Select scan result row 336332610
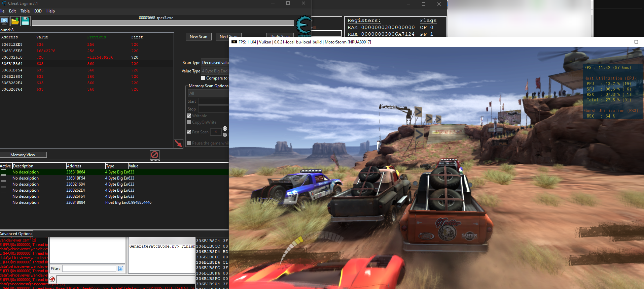Screen dimensions: 644x289 (x=86, y=57)
